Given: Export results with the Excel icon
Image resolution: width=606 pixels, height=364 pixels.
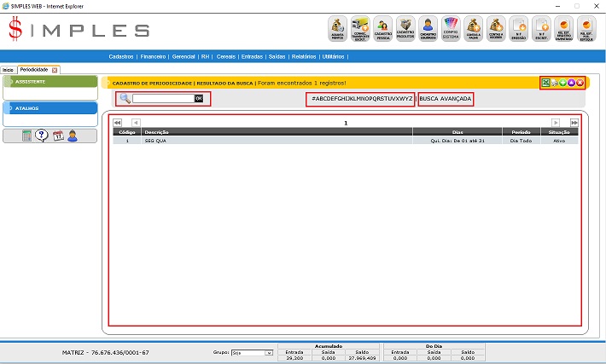Looking at the screenshot, I should (x=545, y=83).
